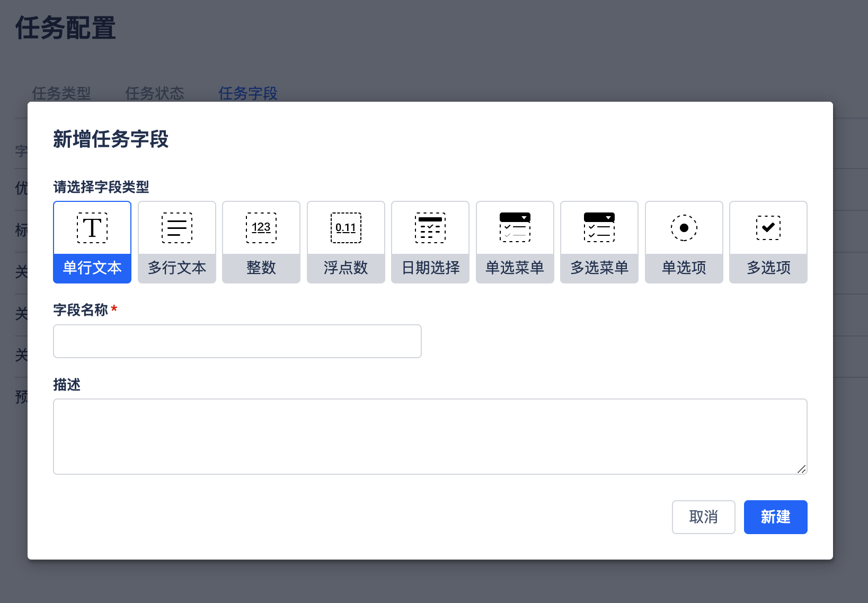Go to the 任务字段 tab
The height and width of the screenshot is (603, 868).
coord(248,94)
